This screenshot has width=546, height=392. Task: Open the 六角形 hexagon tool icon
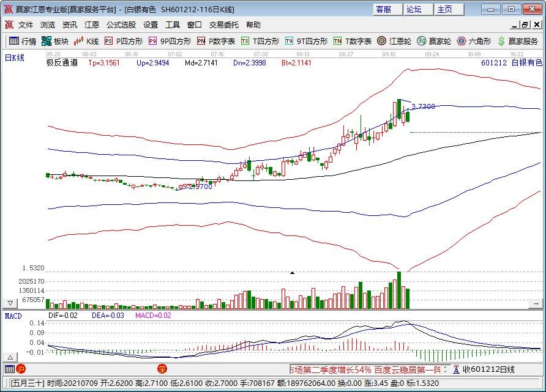471,42
